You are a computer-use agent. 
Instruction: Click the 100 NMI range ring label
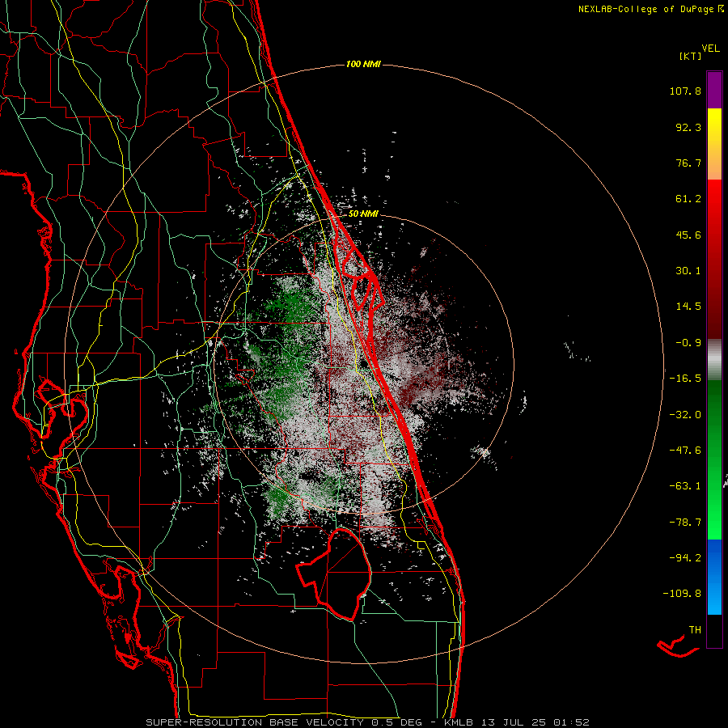click(x=363, y=64)
